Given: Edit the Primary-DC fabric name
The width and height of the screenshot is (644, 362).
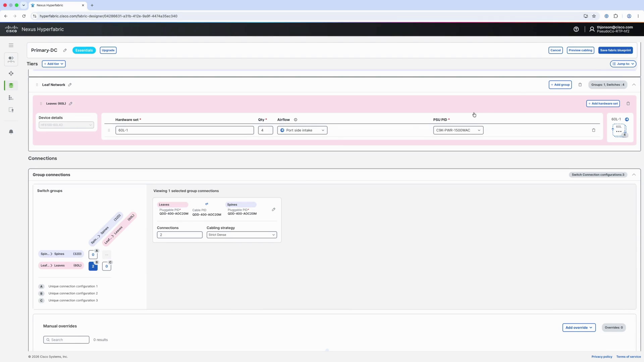Looking at the screenshot, I should click(x=65, y=50).
